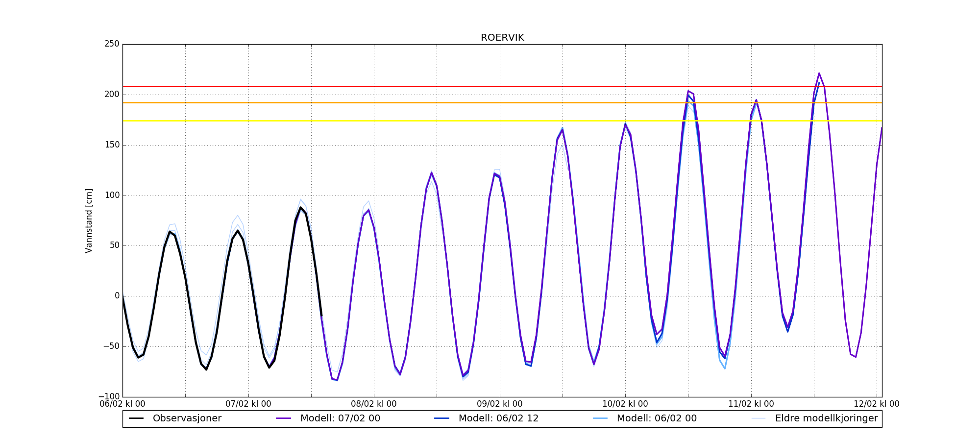
Task: Click the highest purple peak above the red line
Action: coord(819,73)
